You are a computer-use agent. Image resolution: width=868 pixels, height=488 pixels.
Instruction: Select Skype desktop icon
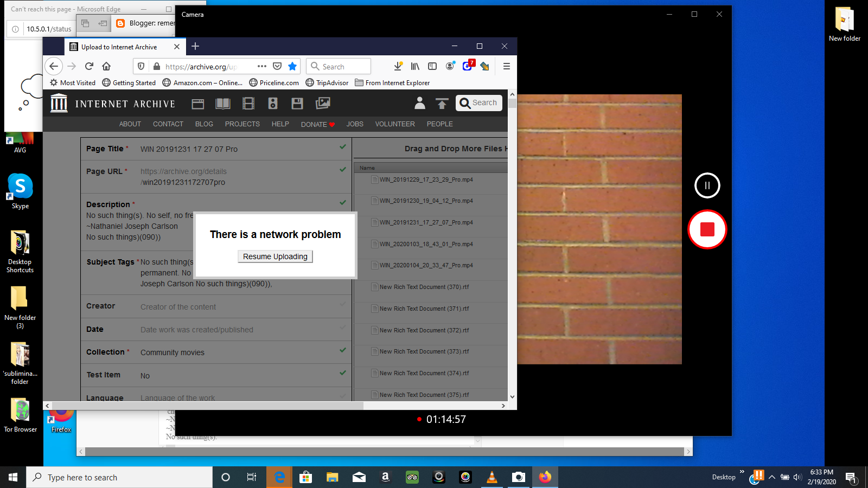20,191
